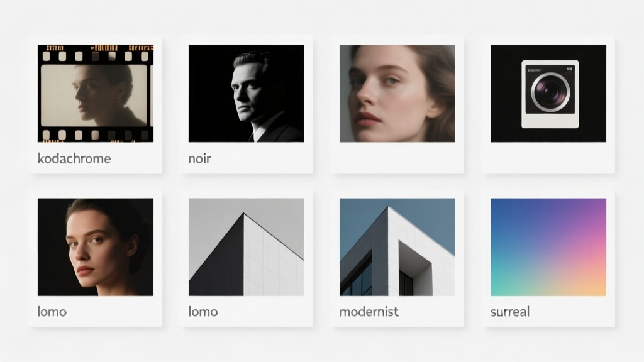This screenshot has width=644, height=362.
Task: Select the surreal gradient thumbnail
Action: (548, 247)
